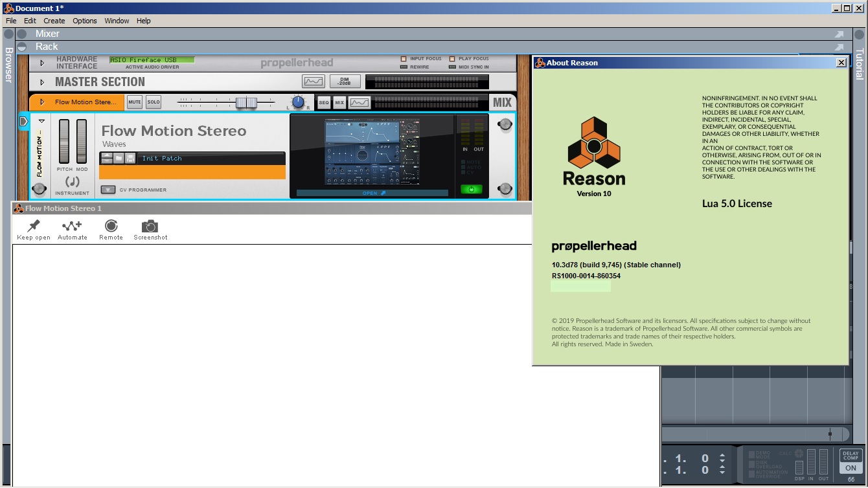
Task: Toggle DIM -20dB in Master Section
Action: click(345, 82)
